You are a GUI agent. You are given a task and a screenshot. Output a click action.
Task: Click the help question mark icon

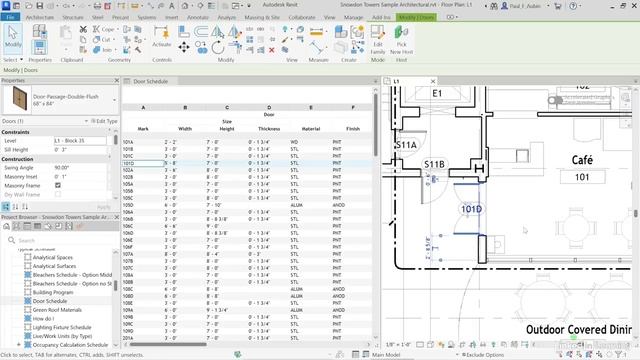click(x=573, y=6)
